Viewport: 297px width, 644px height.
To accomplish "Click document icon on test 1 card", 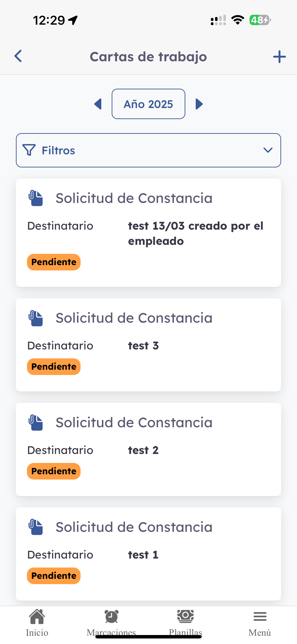I will (35, 527).
